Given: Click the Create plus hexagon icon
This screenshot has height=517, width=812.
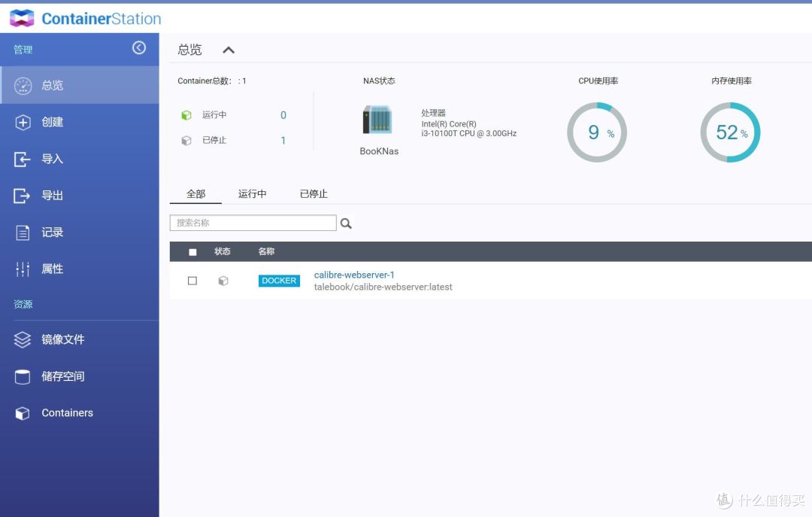Looking at the screenshot, I should (x=23, y=123).
